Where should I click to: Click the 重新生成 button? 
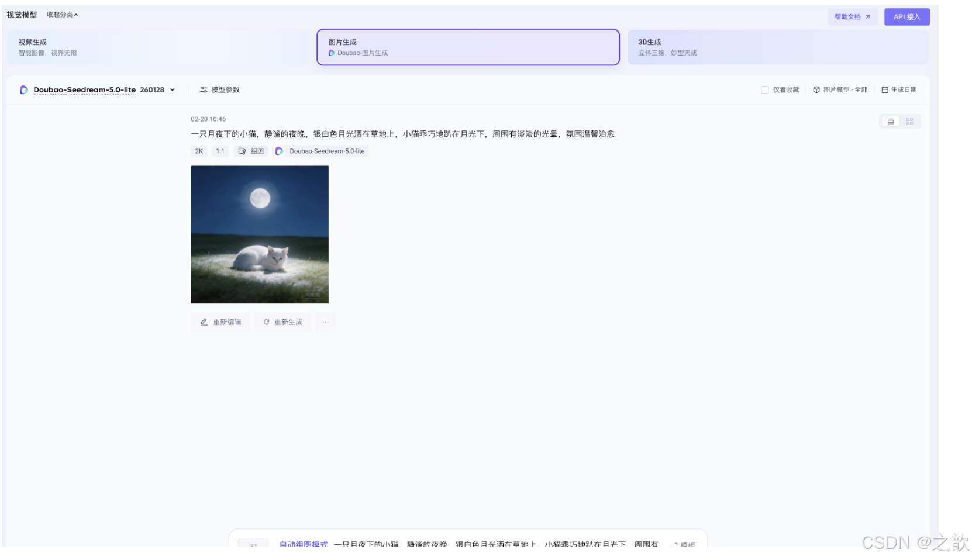[x=282, y=322]
